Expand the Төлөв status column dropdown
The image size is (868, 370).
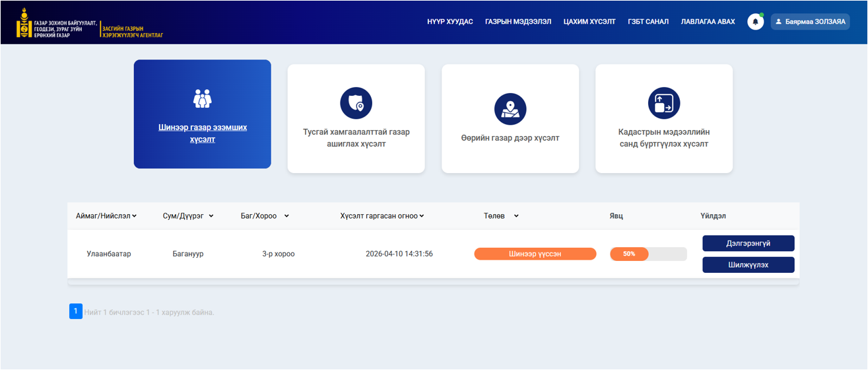516,216
